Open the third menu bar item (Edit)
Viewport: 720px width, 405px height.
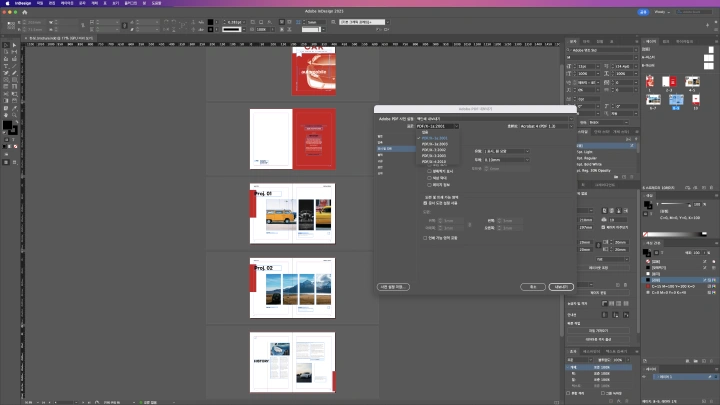tap(52, 3)
